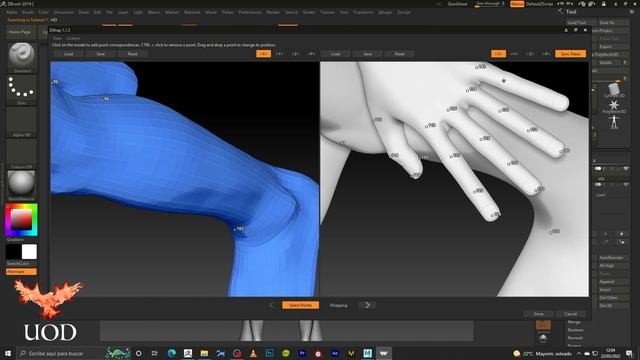Open the Windows Start menu

(x=8, y=353)
